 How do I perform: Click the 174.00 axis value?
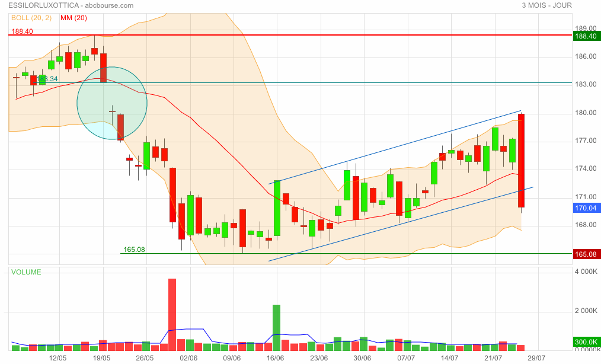click(586, 168)
